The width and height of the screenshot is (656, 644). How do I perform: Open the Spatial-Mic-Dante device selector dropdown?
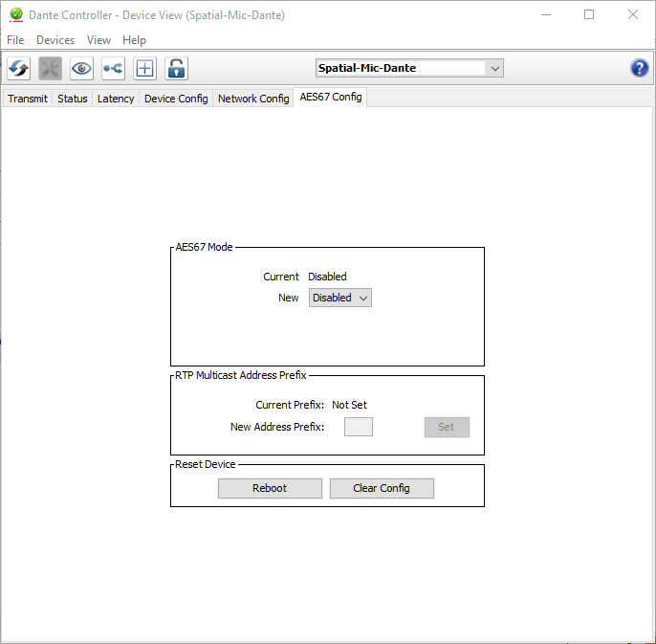[x=409, y=68]
